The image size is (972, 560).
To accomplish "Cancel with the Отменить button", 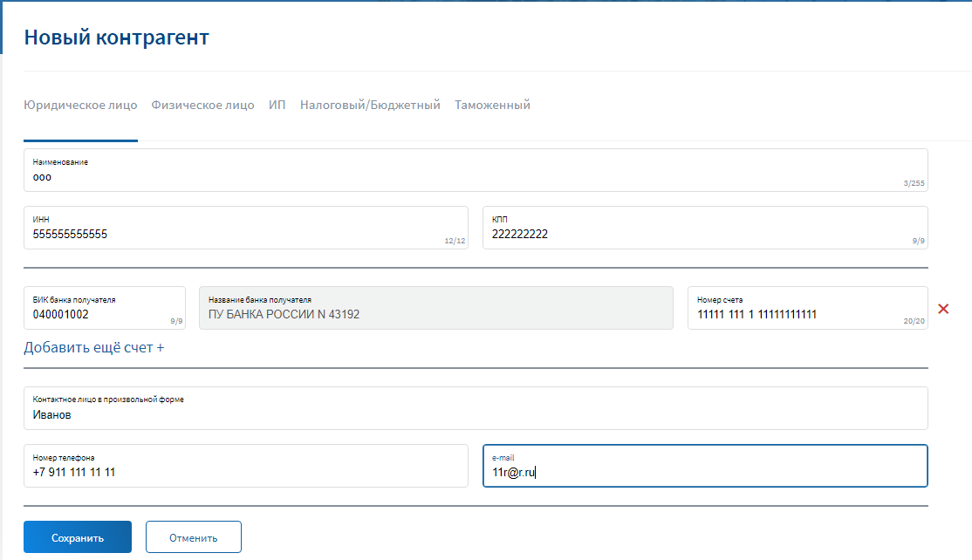I will point(194,537).
